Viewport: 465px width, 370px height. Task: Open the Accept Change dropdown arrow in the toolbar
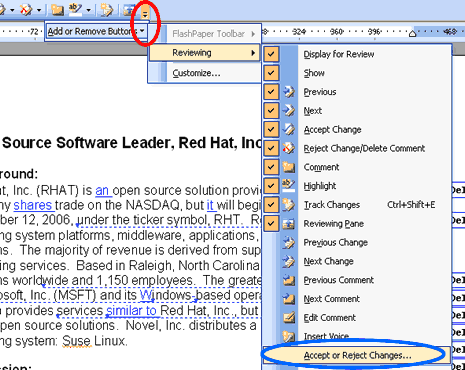click(12, 10)
